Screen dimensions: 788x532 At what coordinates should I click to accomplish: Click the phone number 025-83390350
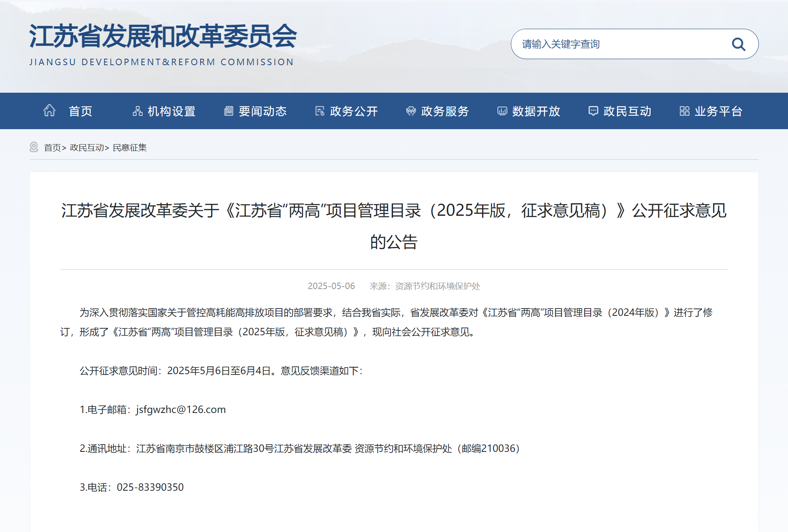click(150, 487)
